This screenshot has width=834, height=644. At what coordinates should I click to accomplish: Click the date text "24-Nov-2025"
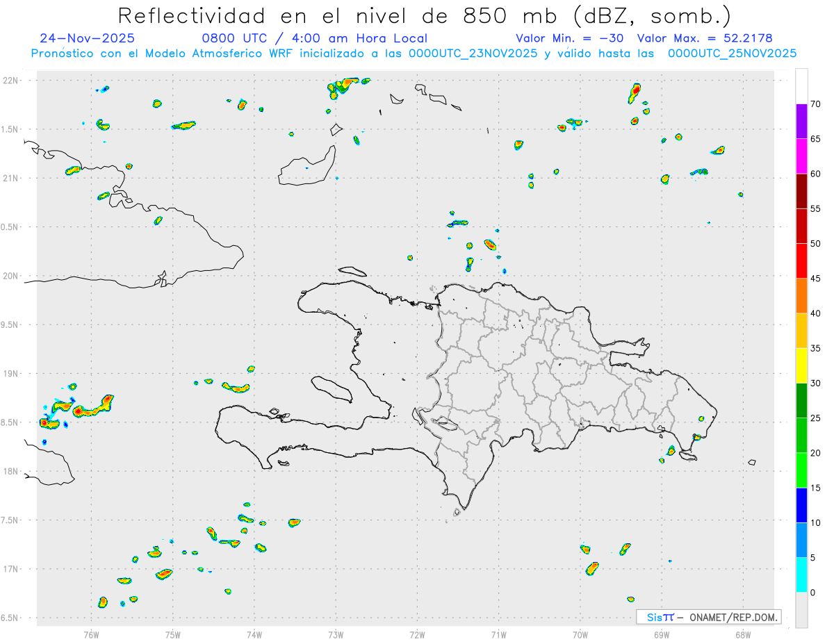coord(88,38)
